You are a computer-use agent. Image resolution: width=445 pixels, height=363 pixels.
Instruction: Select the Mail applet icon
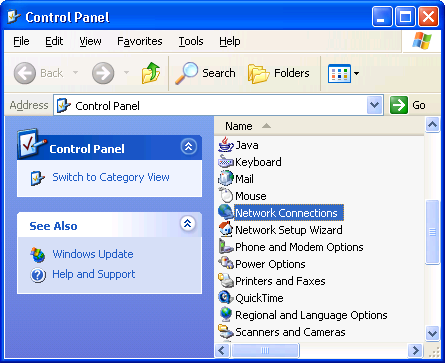coord(226,179)
